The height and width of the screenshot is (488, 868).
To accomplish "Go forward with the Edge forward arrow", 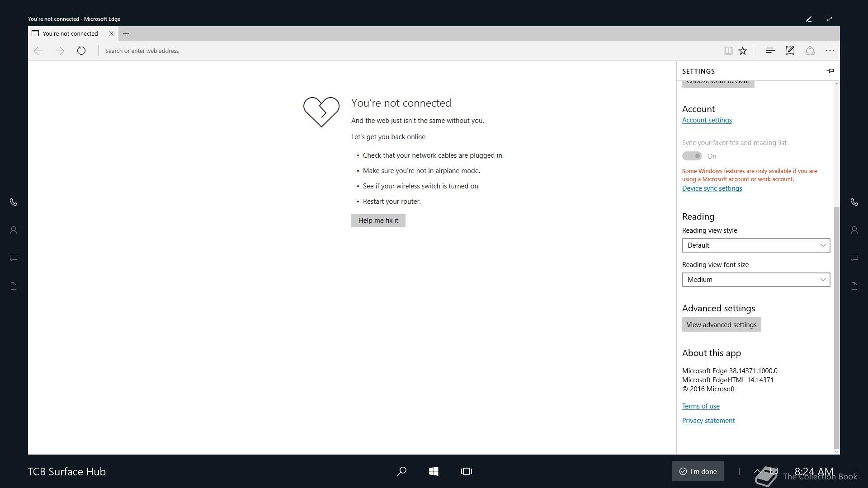I will click(x=60, y=51).
